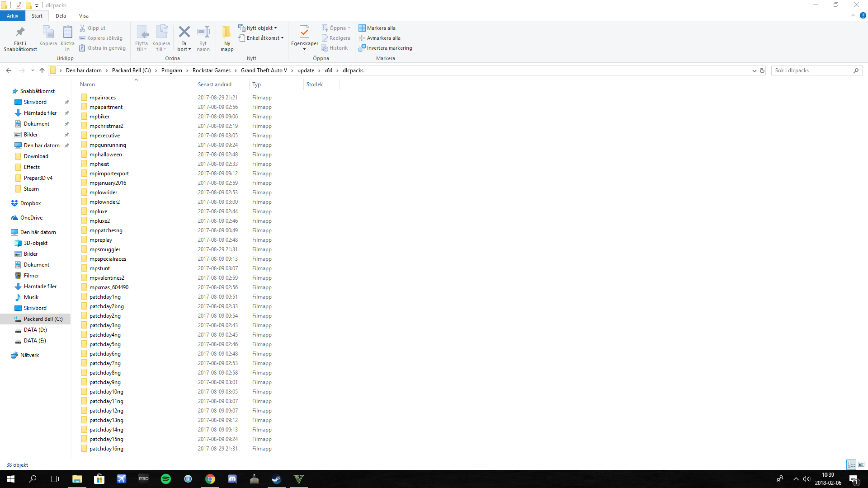This screenshot has width=868, height=488.
Task: Open recent locations dropdown arrow
Action: point(33,70)
